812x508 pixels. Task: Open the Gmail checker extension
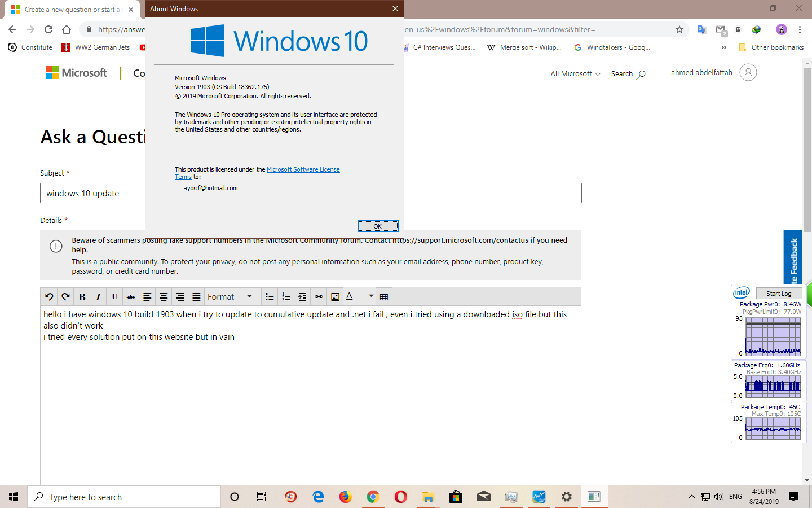tap(720, 29)
